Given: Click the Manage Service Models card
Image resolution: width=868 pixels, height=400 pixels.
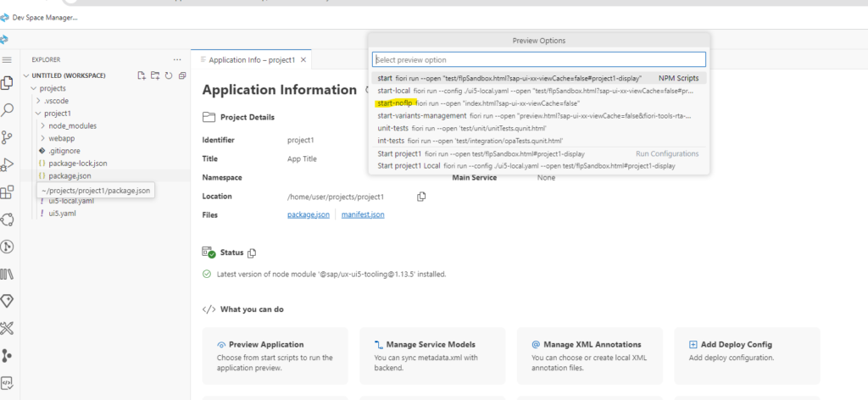Looking at the screenshot, I should coord(432,356).
